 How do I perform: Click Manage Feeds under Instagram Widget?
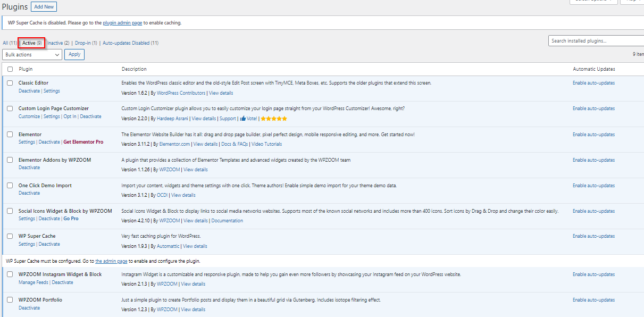[33, 282]
